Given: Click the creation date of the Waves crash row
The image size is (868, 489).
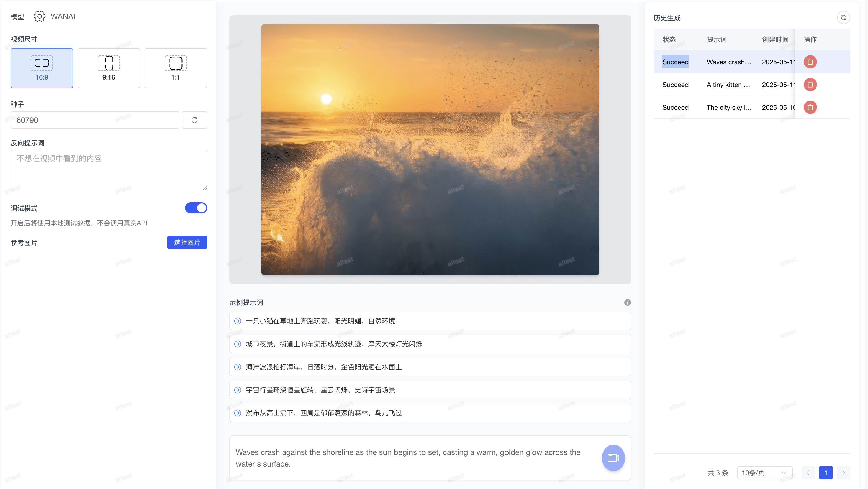Looking at the screenshot, I should tap(778, 62).
